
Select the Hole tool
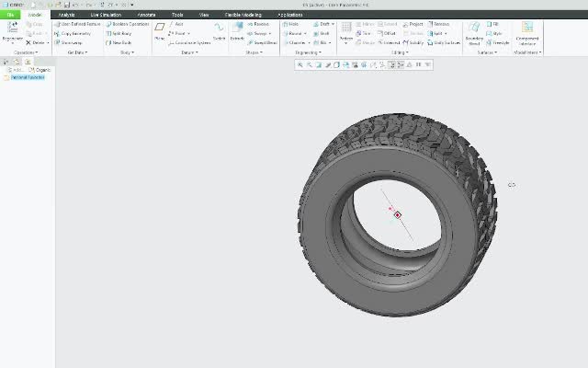(291, 24)
